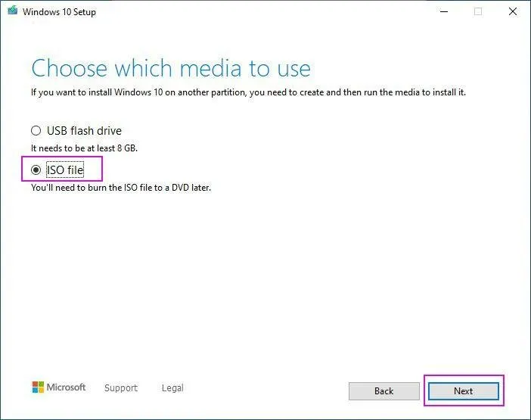Choose the "ISO file" option label

(x=65, y=170)
